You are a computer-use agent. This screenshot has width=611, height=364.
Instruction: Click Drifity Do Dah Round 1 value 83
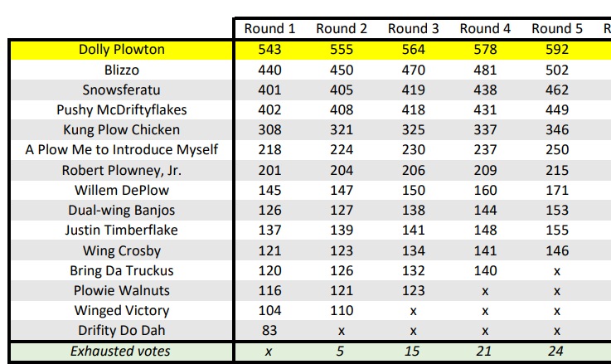click(x=269, y=330)
